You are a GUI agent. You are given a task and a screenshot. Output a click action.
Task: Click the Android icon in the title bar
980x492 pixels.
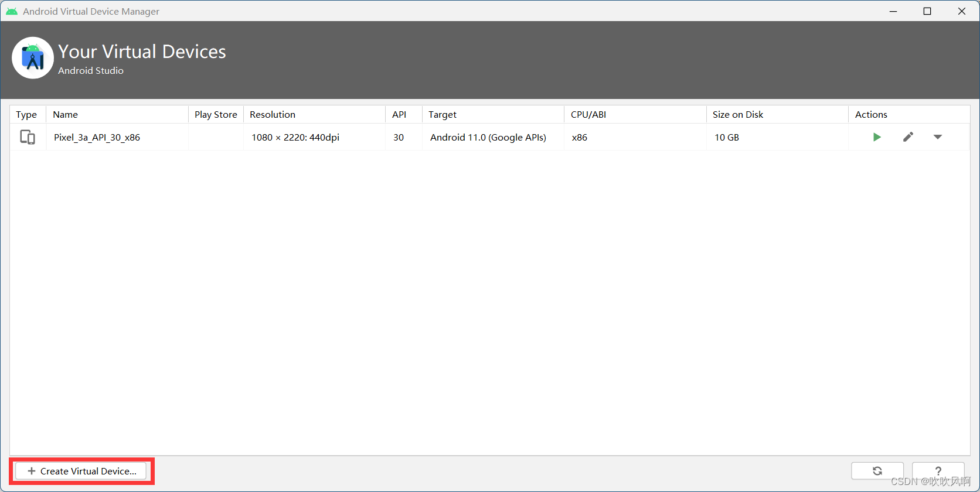pos(12,11)
